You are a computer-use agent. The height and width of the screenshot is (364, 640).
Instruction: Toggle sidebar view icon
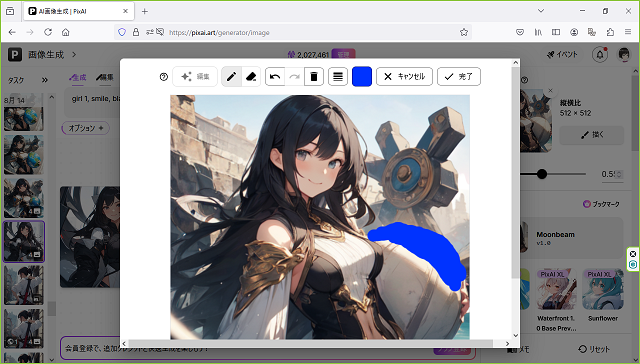coord(556,32)
